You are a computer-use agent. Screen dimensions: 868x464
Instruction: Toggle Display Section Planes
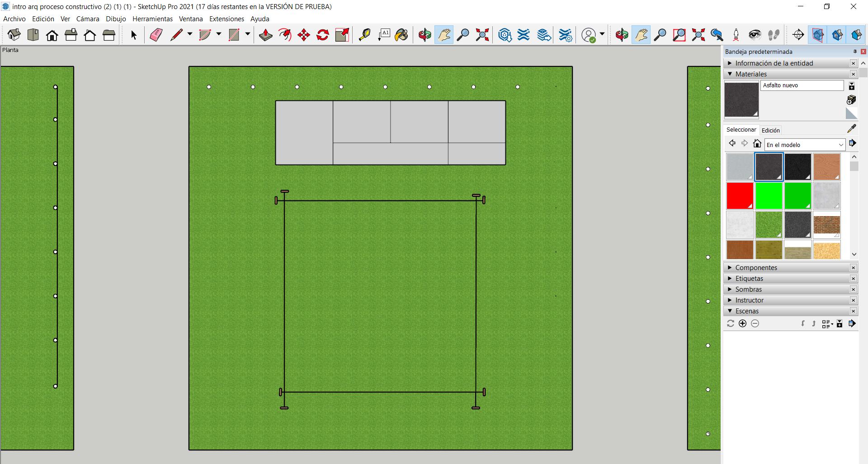(818, 35)
